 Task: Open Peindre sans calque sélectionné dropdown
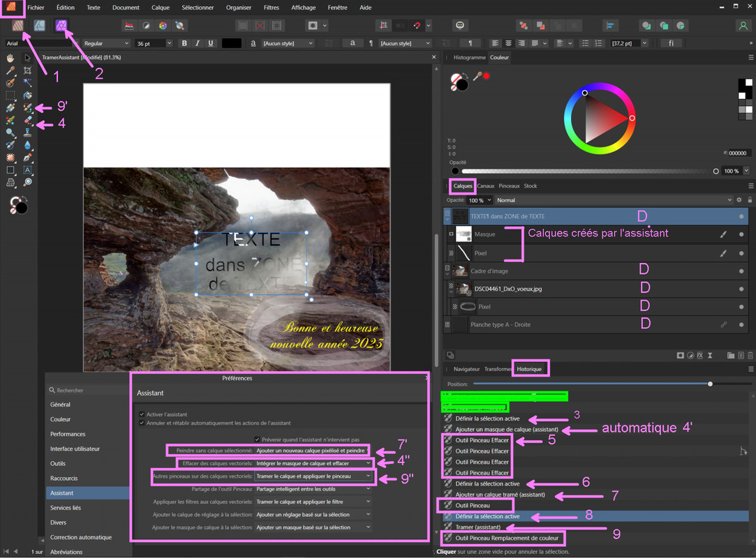tap(311, 451)
